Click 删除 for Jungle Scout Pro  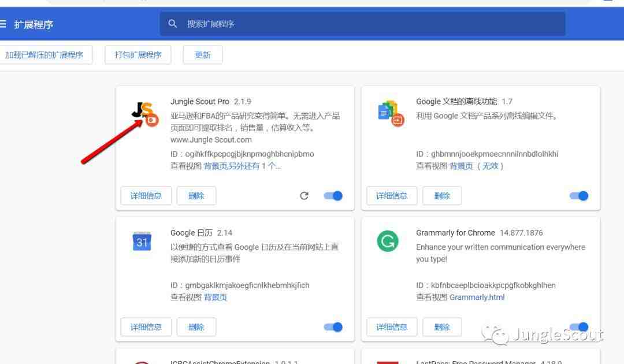[x=196, y=196]
